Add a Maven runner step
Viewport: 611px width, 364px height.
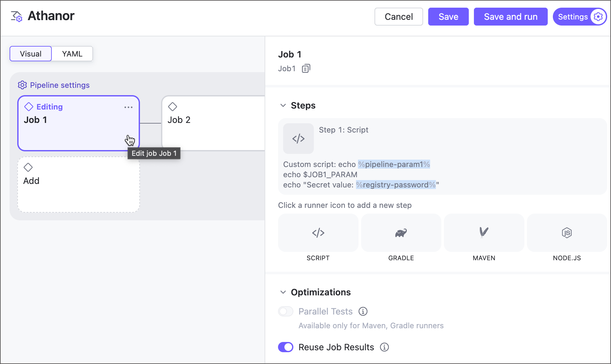click(x=484, y=233)
